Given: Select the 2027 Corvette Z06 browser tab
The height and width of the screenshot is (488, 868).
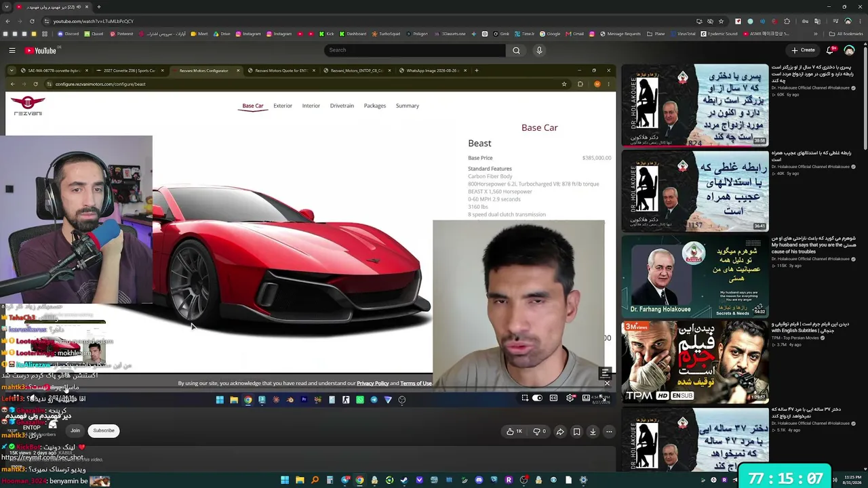Looking at the screenshot, I should coord(129,70).
